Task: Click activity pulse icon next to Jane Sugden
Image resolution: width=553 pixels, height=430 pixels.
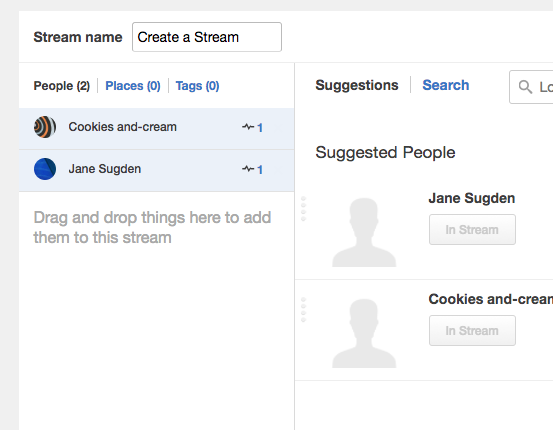Action: tap(248, 169)
